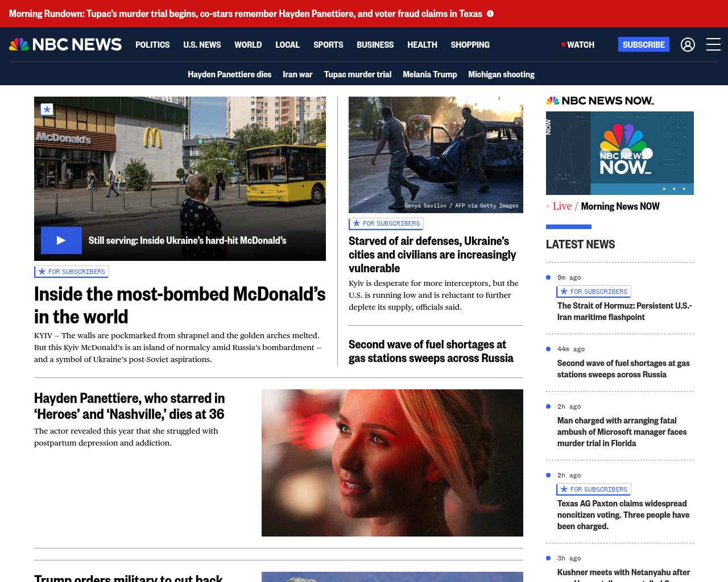Read the Morning Rundown banner headline
728x582 pixels.
[x=246, y=14]
